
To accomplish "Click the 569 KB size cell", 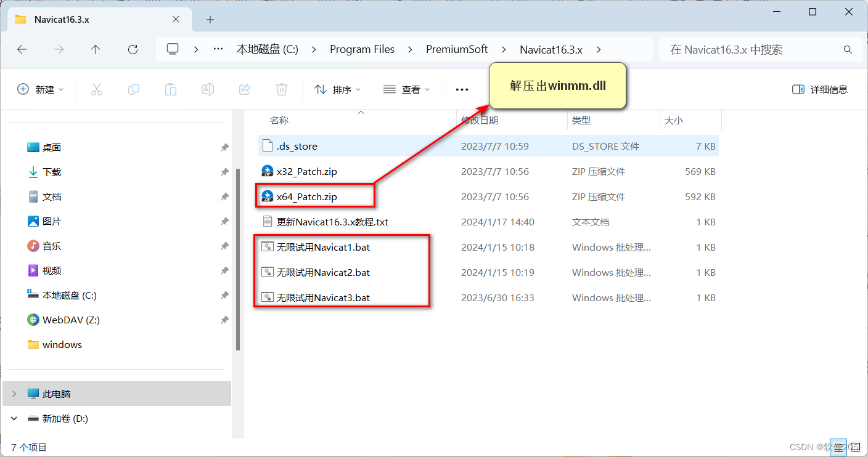I will [x=700, y=171].
